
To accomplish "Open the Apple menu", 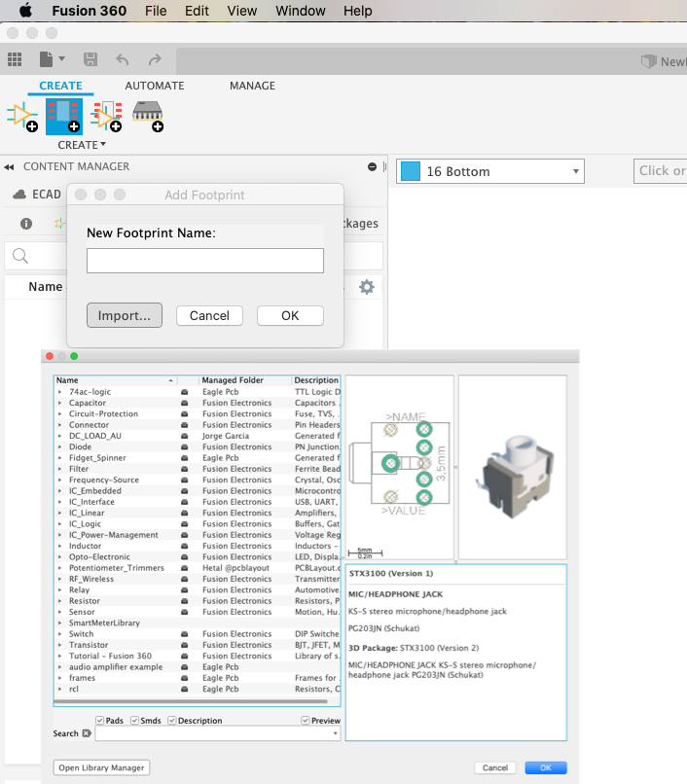I will coord(25,10).
